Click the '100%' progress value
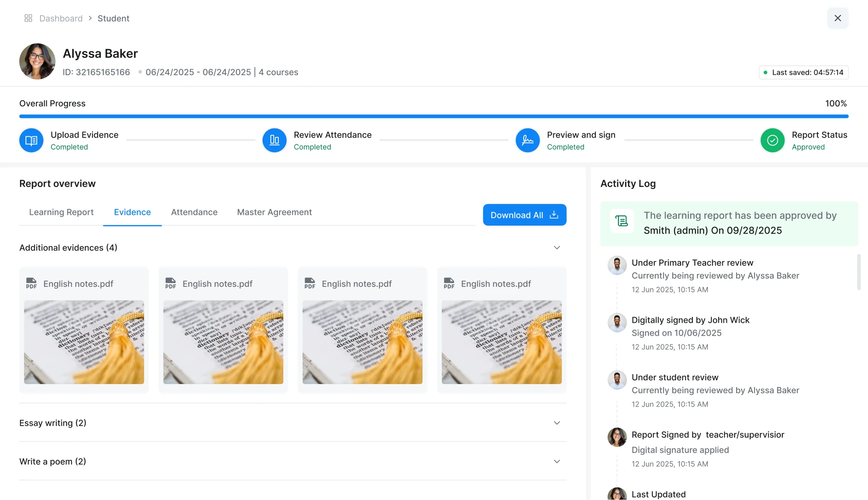Screen dimensions: 868x500 coord(836,103)
